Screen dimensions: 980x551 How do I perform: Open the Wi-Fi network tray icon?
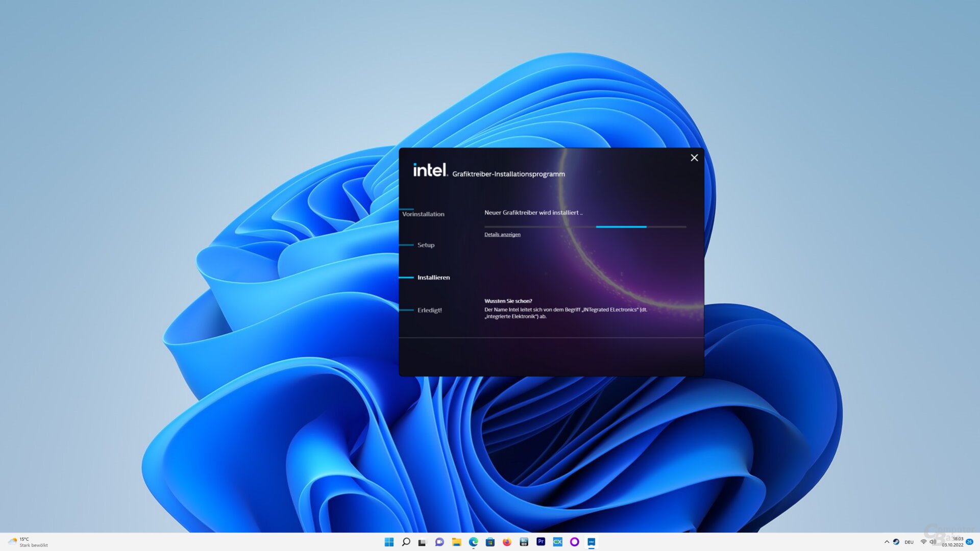923,542
